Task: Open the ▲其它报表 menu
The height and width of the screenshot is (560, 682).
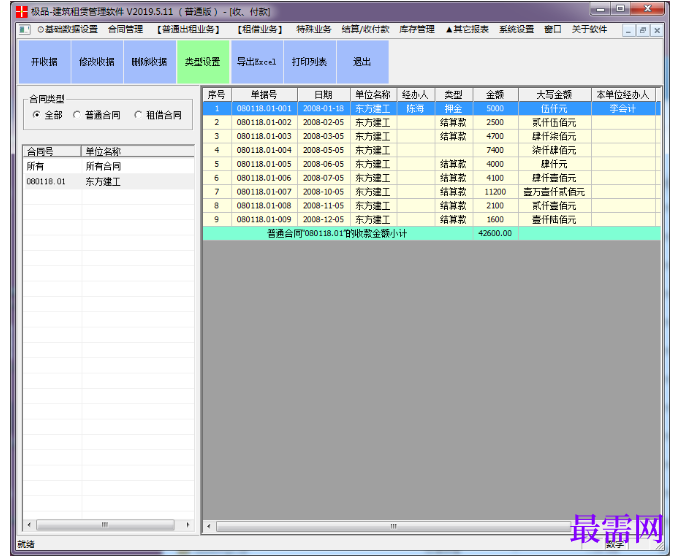Action: pyautogui.click(x=467, y=30)
